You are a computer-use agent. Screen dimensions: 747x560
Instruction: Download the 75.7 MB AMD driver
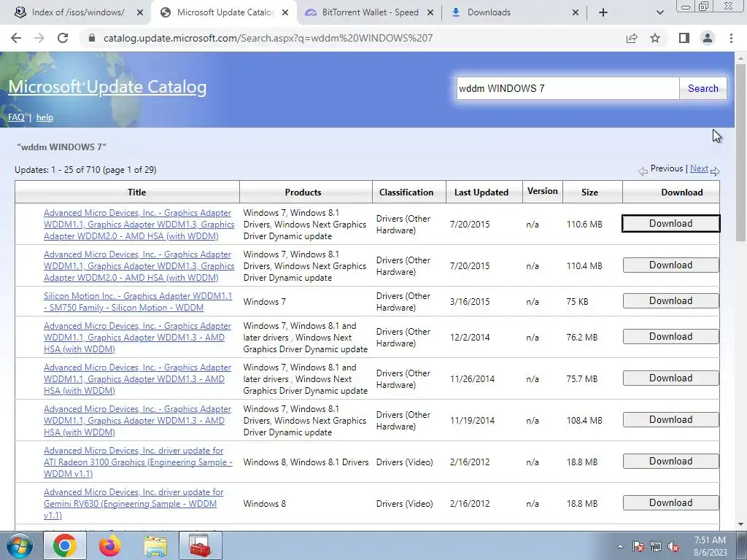(671, 378)
